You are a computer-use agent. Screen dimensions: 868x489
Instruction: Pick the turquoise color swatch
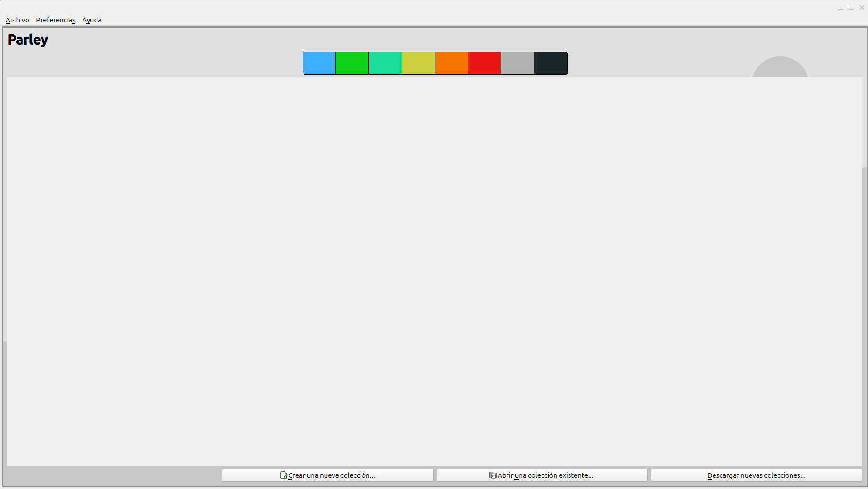[x=385, y=63]
